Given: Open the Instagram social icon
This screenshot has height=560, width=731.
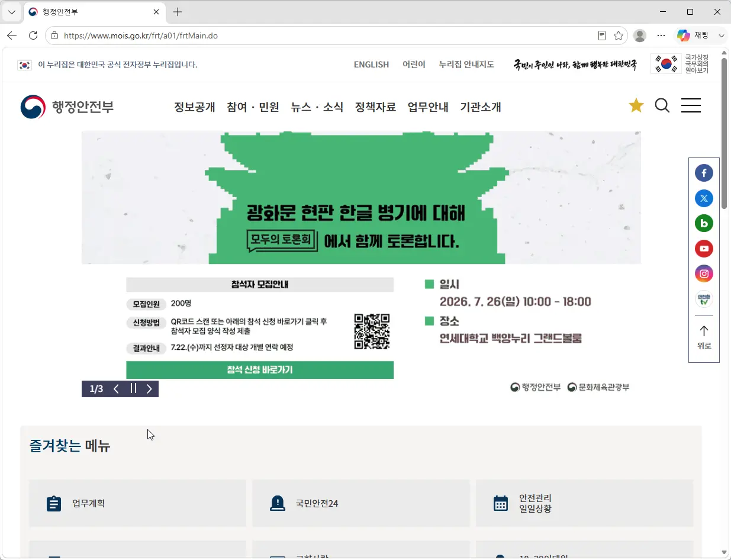Looking at the screenshot, I should 704,273.
